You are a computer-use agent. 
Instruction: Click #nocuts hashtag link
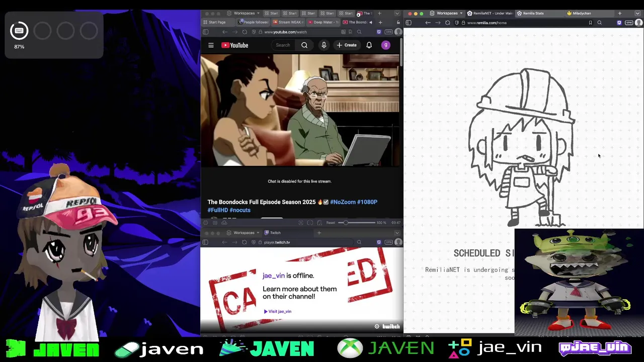(x=240, y=210)
